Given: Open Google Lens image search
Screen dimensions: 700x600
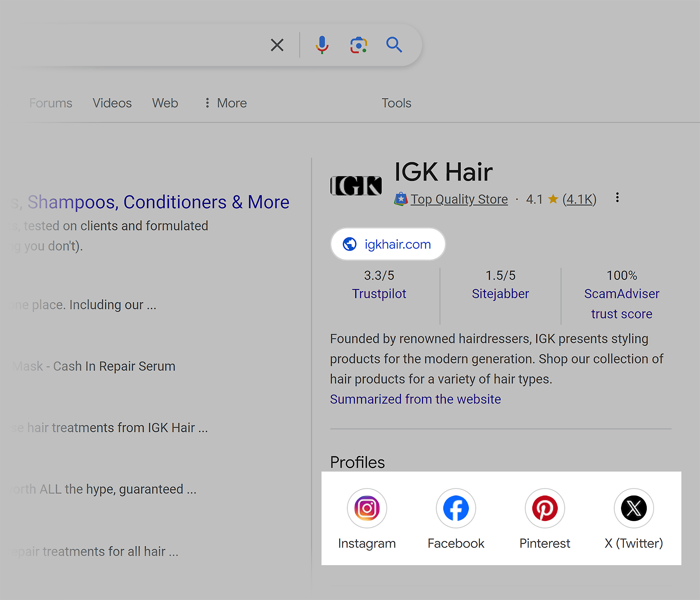Looking at the screenshot, I should (358, 45).
